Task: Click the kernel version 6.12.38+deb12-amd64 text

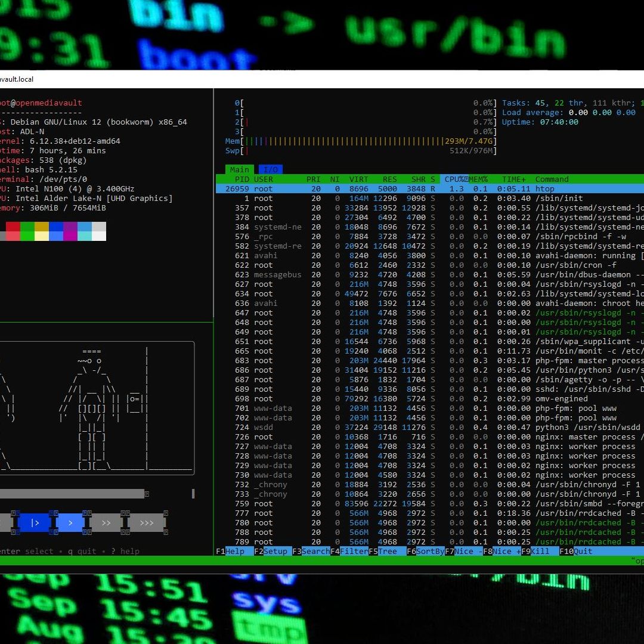Action: [x=75, y=141]
